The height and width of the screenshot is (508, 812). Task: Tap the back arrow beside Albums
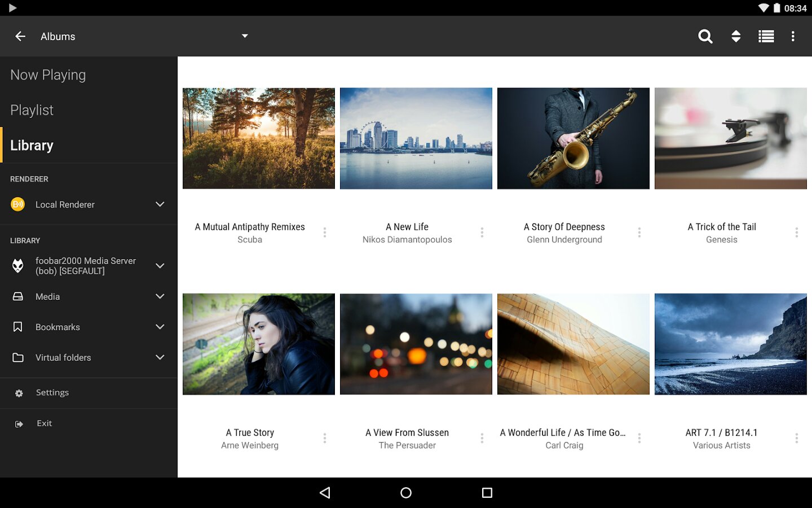click(x=20, y=37)
